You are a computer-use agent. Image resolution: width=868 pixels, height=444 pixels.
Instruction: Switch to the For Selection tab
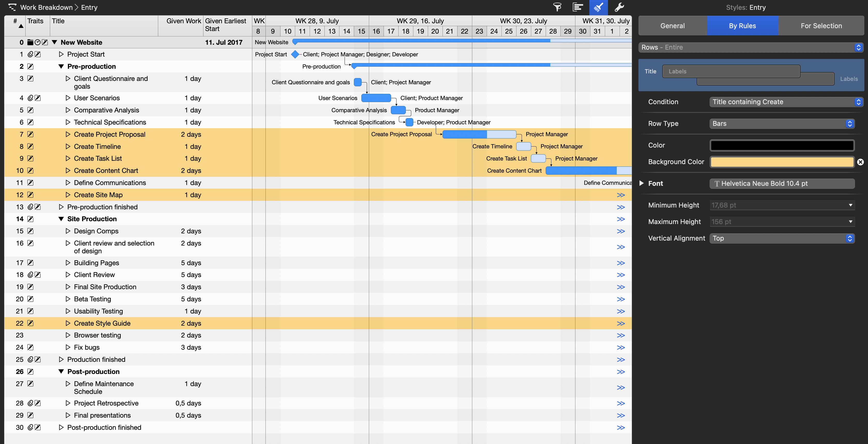(x=821, y=26)
